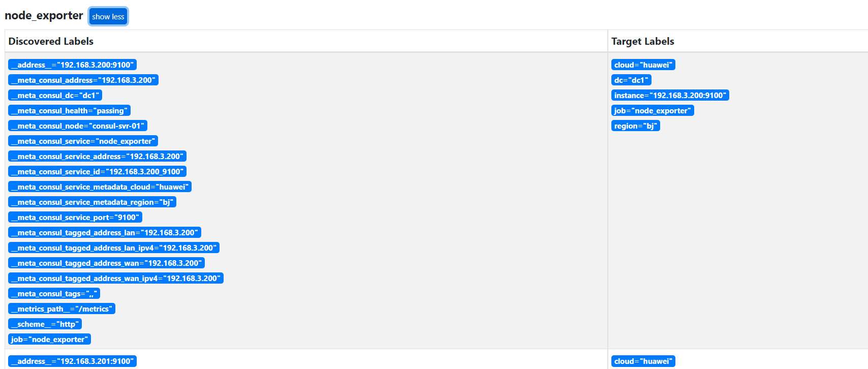Screen dimensions: 868x369
Task: Click the service_metadata_cloud="huawei" discovered label
Action: point(100,187)
